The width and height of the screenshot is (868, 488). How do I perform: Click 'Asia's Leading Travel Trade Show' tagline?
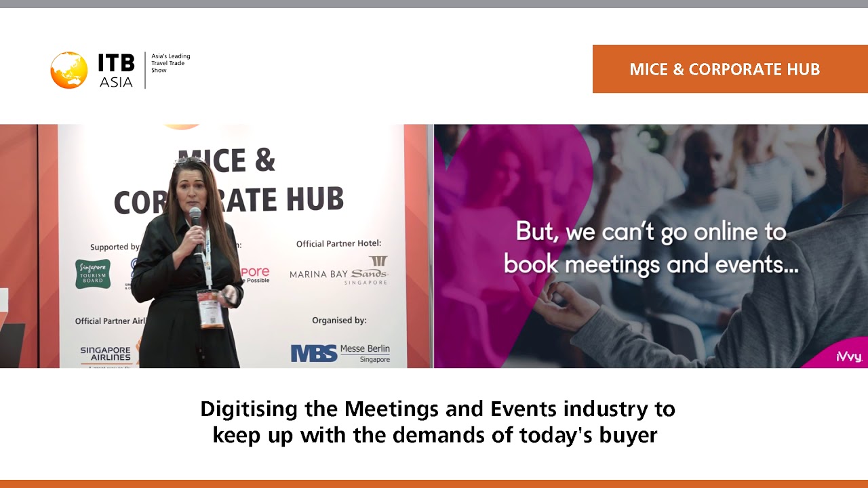tap(170, 63)
